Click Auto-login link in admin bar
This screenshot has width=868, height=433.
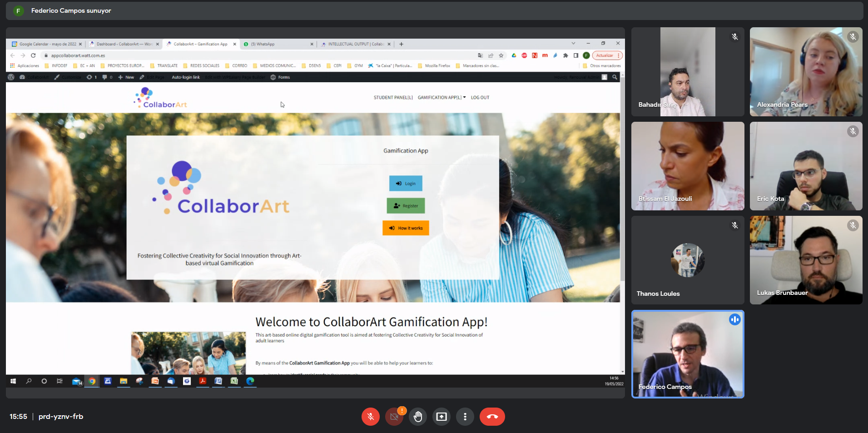(186, 77)
